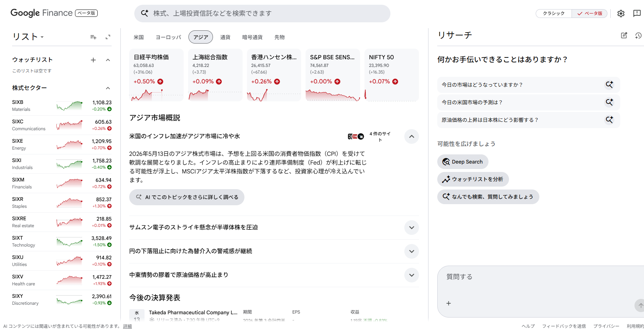
Task: Click the Deep Search button
Action: point(463,162)
